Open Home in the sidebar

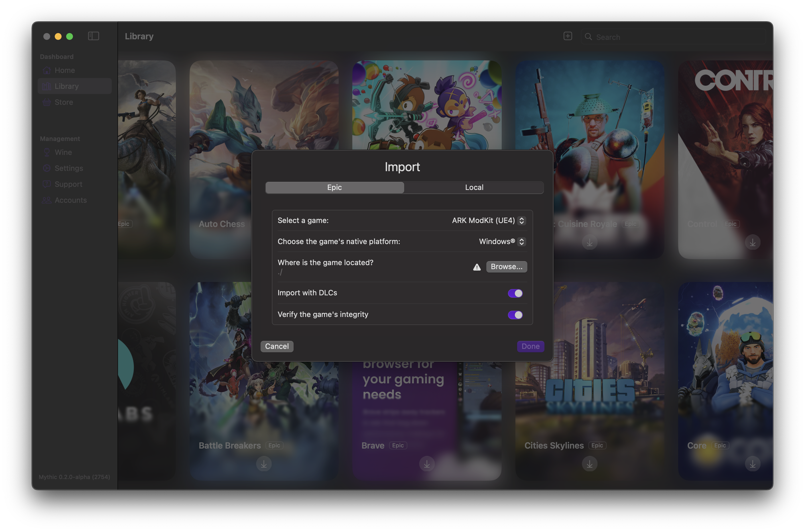(74, 70)
